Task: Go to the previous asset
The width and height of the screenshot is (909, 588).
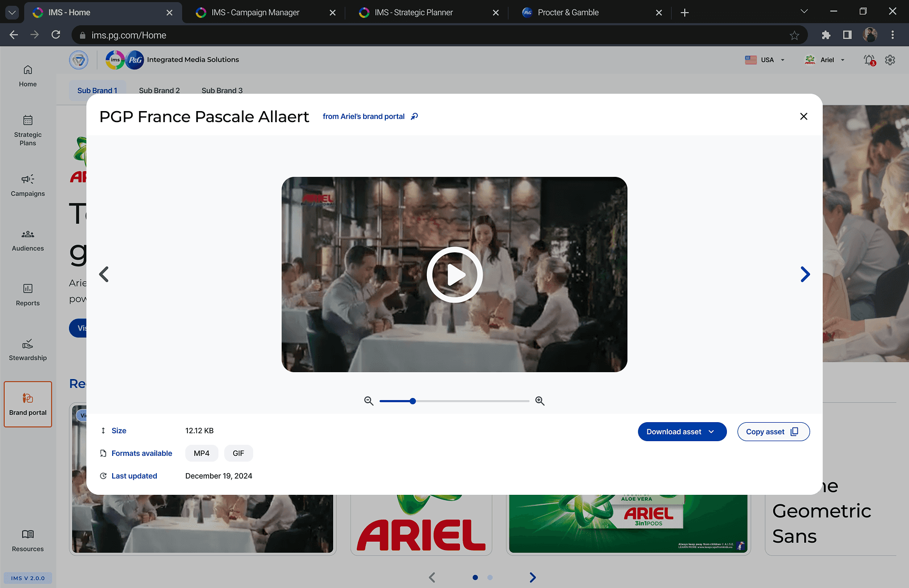Action: point(104,274)
